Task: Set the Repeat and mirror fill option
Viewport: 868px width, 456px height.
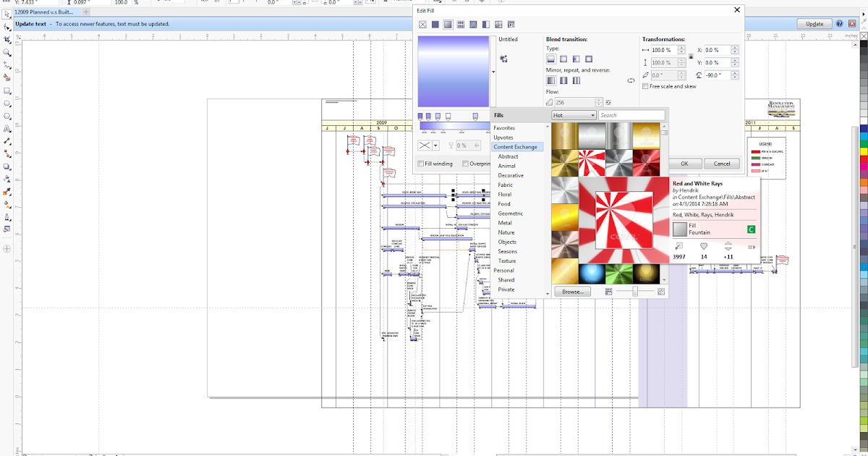Action: coord(563,80)
